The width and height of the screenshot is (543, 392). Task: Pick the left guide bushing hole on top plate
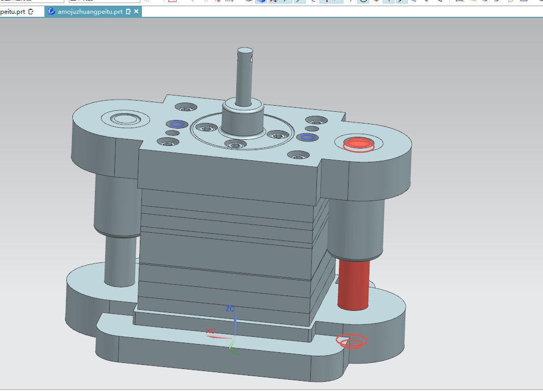(x=125, y=119)
